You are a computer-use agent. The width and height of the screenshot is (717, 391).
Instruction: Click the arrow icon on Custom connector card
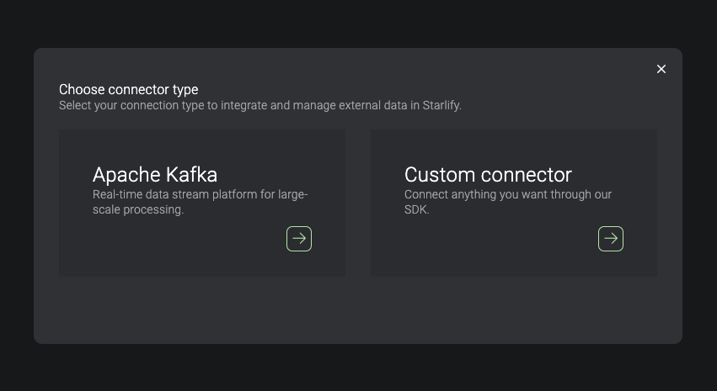pyautogui.click(x=610, y=239)
